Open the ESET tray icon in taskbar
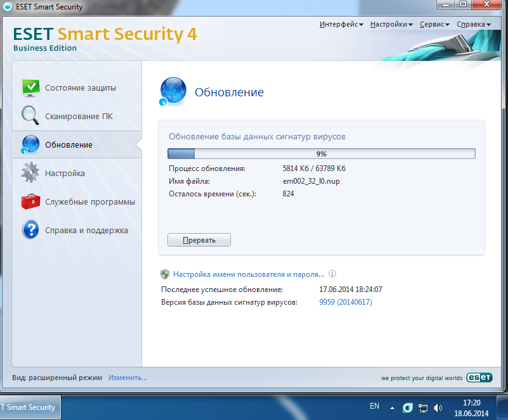 pos(408,408)
